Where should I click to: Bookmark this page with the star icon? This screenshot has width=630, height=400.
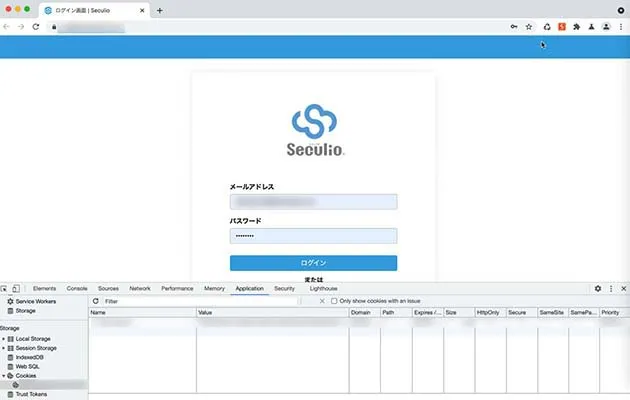coord(529,27)
